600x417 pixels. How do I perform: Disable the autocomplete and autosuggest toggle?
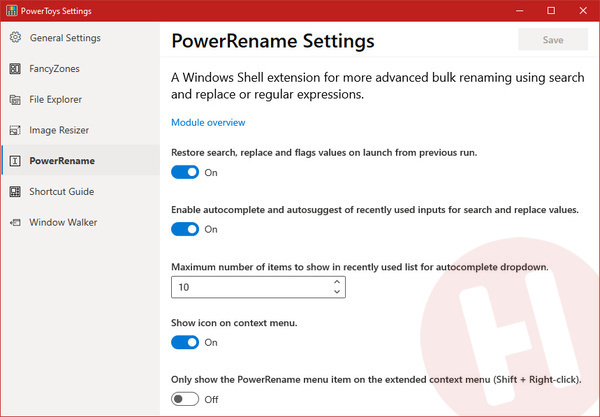click(x=185, y=229)
